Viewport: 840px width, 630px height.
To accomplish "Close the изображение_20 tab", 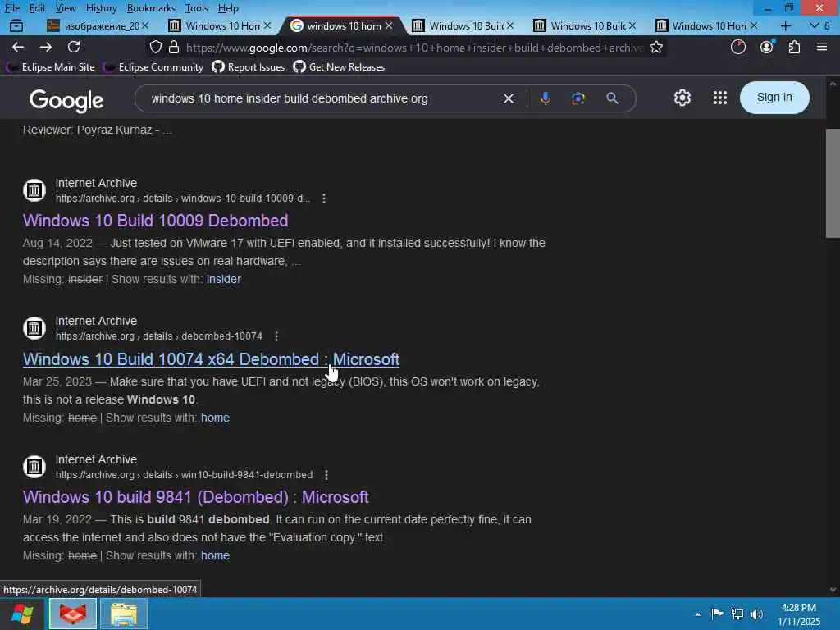I will [145, 25].
